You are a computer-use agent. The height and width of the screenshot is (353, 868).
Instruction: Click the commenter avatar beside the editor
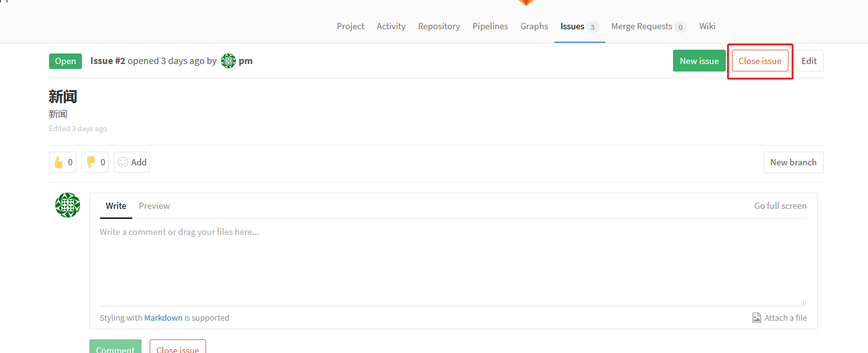pos(68,205)
